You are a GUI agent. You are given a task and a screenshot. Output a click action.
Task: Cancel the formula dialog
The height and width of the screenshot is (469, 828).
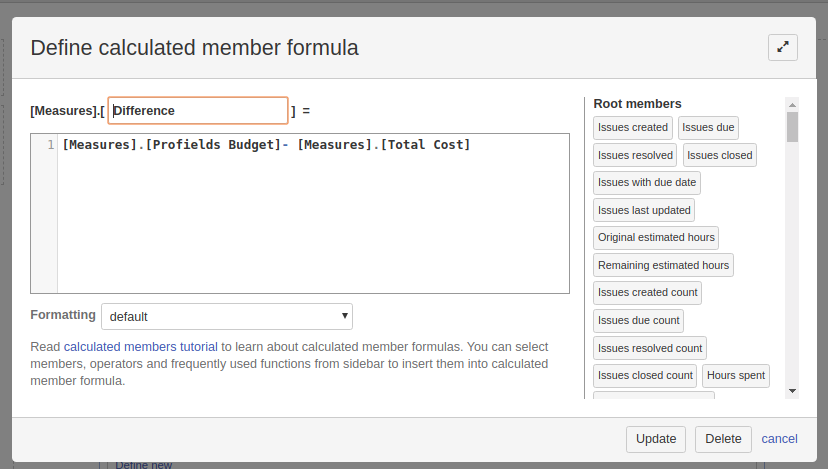pos(779,439)
